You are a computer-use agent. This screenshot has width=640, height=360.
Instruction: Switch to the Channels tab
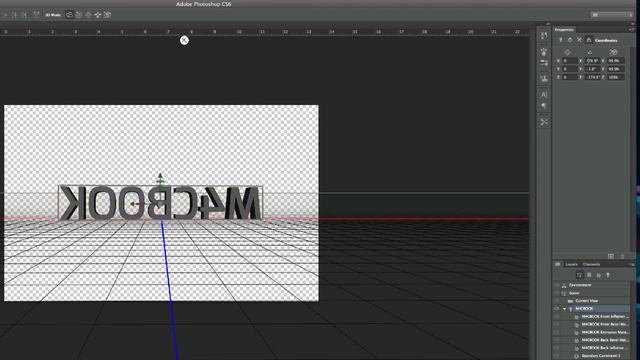591,264
